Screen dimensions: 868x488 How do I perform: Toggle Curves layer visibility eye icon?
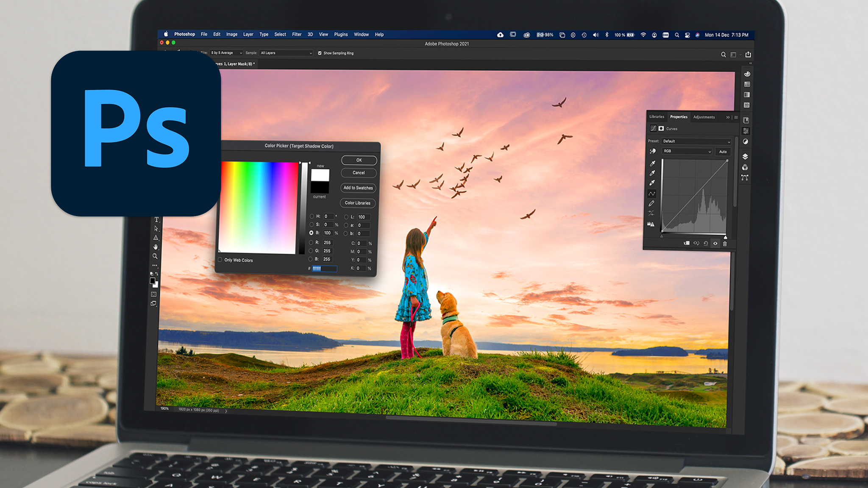pos(715,244)
